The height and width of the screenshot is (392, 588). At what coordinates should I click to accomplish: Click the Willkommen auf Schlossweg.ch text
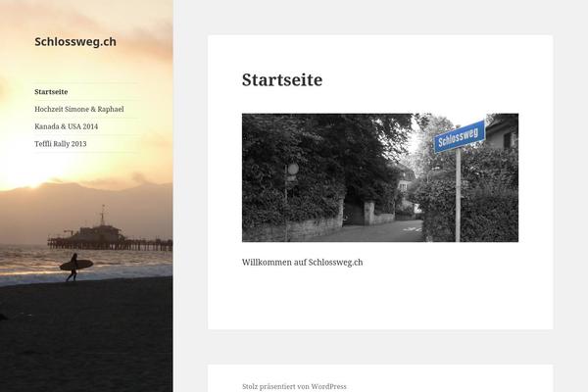(302, 263)
